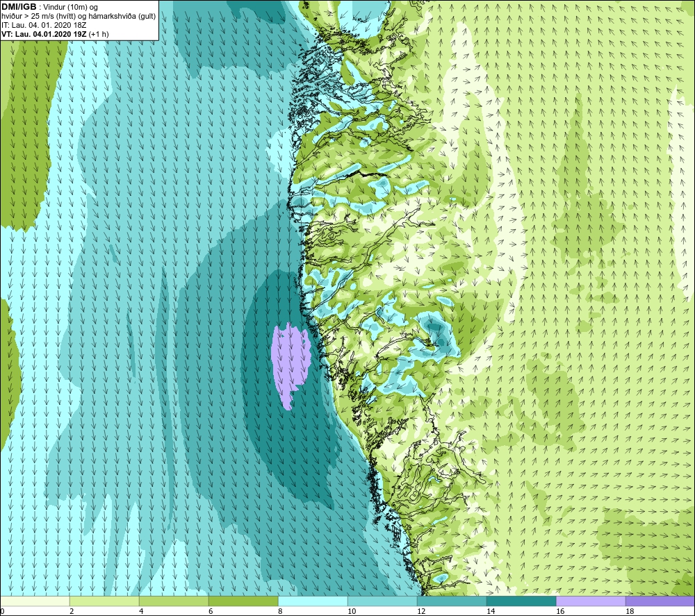Viewport: 695px width, 616px height.
Task: Click the 'Vindur (10m) og' title text
Action: (x=70, y=8)
